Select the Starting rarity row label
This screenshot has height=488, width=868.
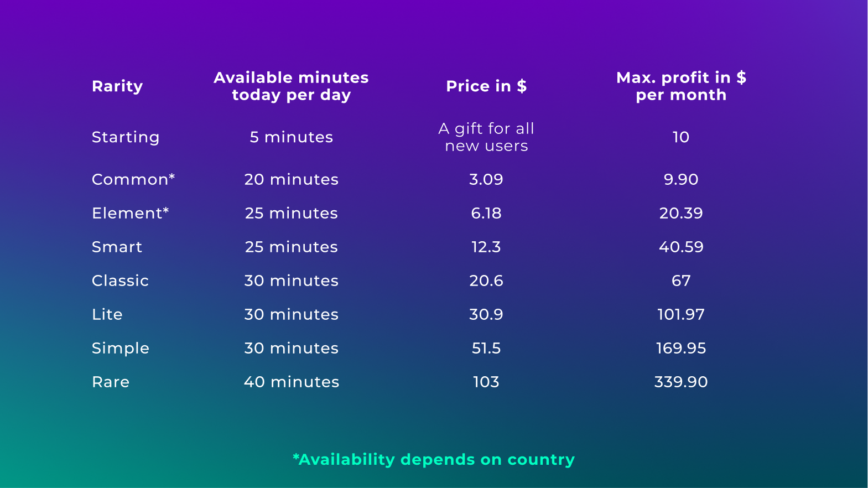pos(126,137)
